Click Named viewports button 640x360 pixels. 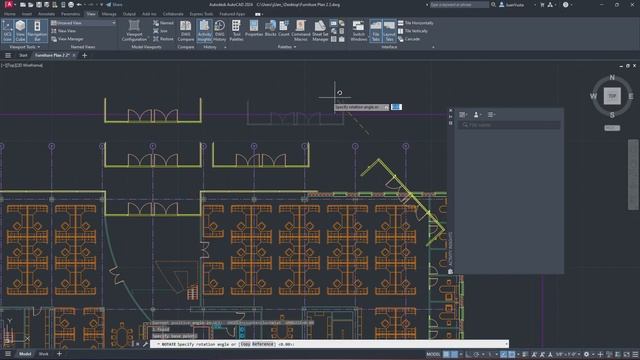163,23
